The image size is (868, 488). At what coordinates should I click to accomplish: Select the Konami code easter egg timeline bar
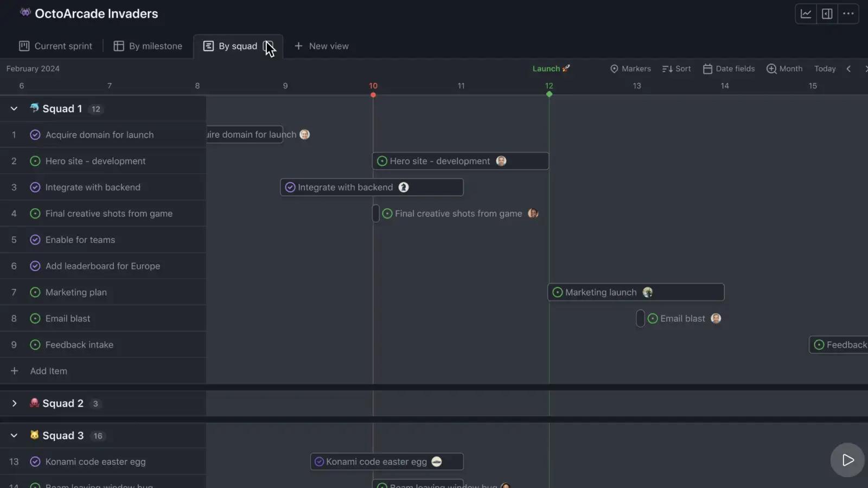click(387, 462)
